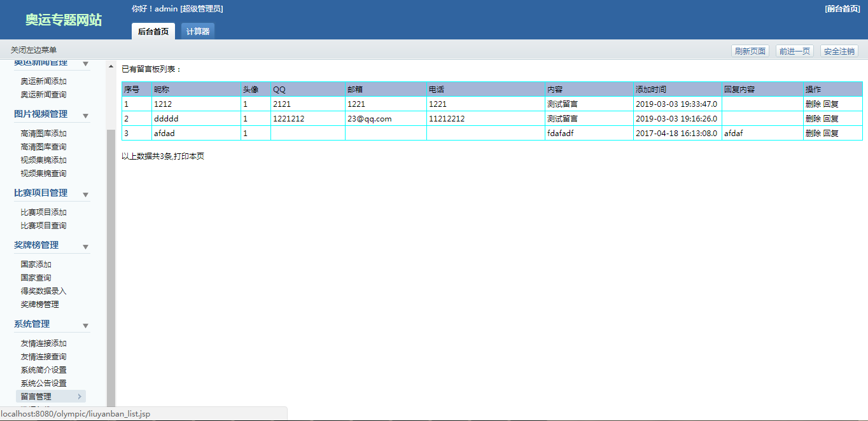Click the 前进一页 button

[795, 52]
